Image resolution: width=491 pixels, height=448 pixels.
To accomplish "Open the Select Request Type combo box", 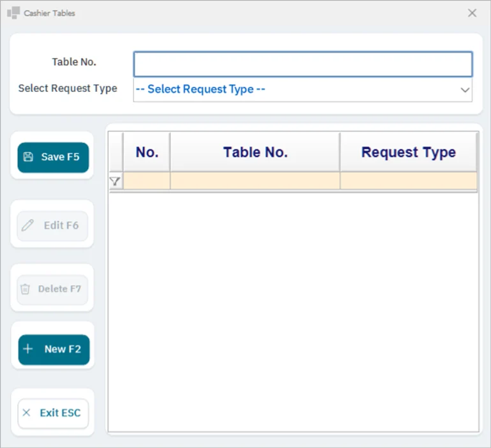I will click(303, 89).
